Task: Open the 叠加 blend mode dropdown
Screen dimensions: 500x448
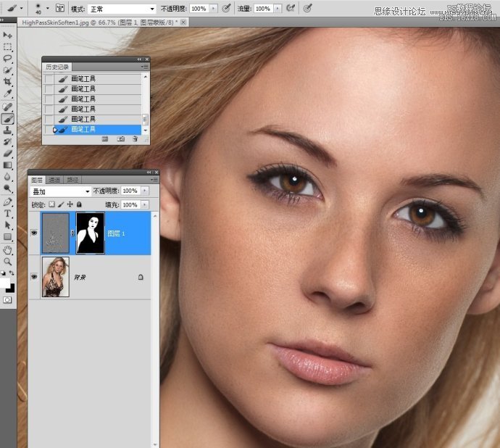Action: [x=61, y=191]
